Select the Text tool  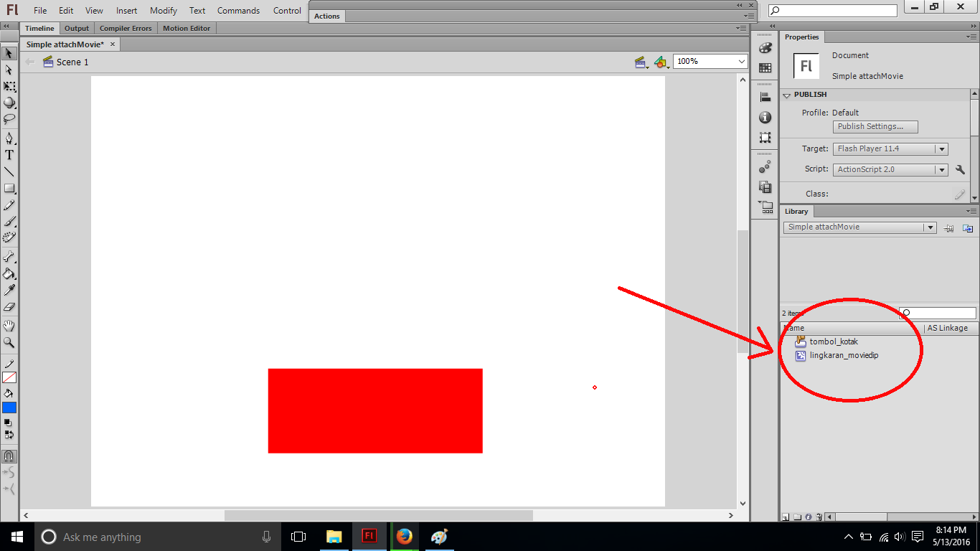(x=9, y=155)
